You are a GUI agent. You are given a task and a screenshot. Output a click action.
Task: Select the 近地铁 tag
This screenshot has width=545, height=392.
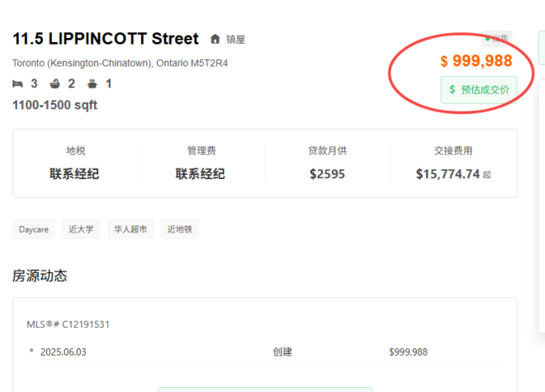point(180,229)
